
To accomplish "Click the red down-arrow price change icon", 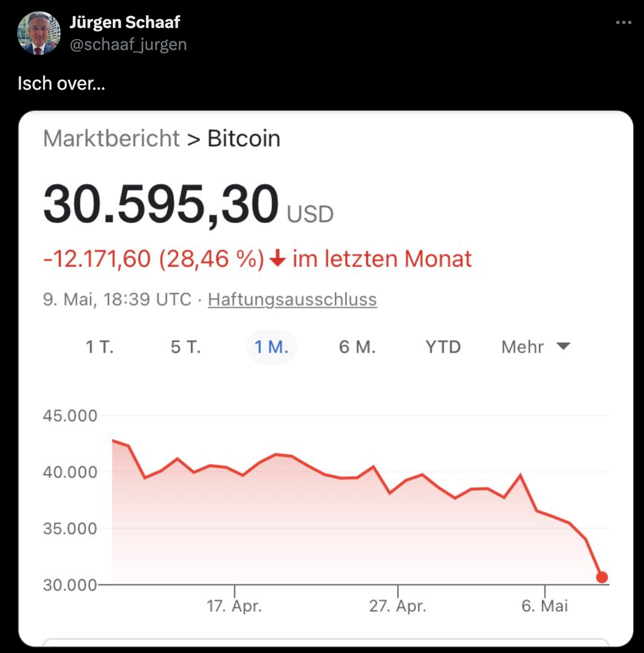I will click(278, 258).
